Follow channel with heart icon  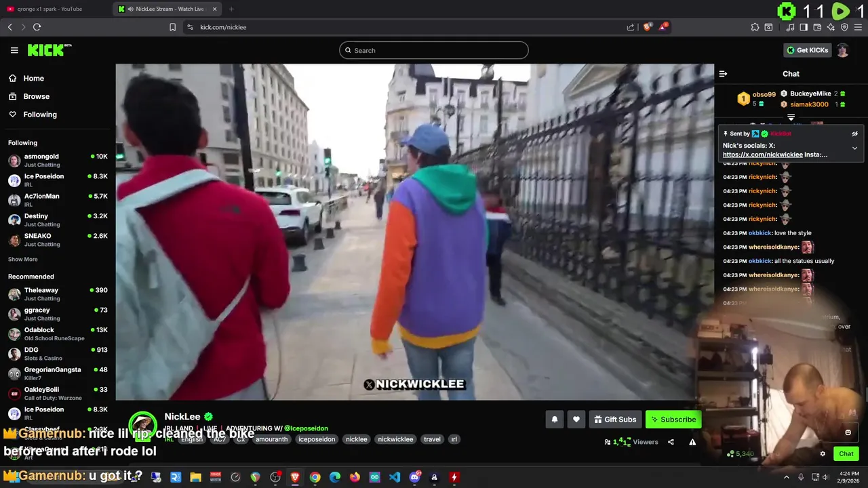coord(576,420)
